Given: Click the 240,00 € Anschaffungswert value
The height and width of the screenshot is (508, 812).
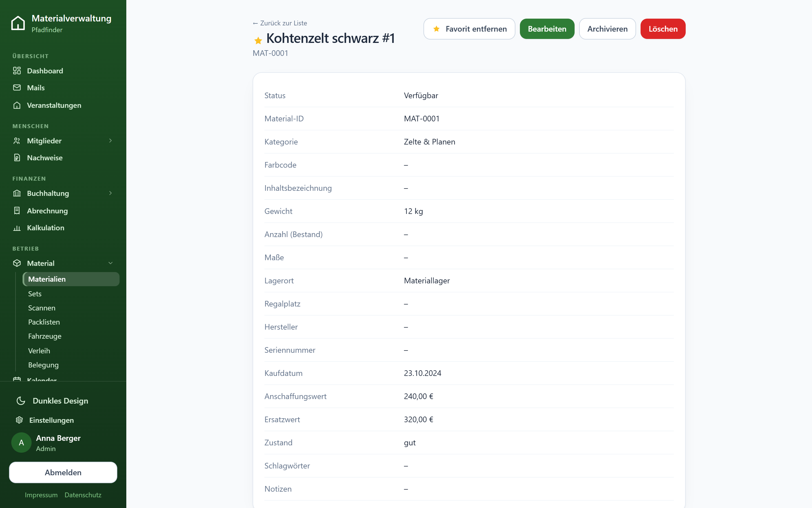Looking at the screenshot, I should (418, 397).
